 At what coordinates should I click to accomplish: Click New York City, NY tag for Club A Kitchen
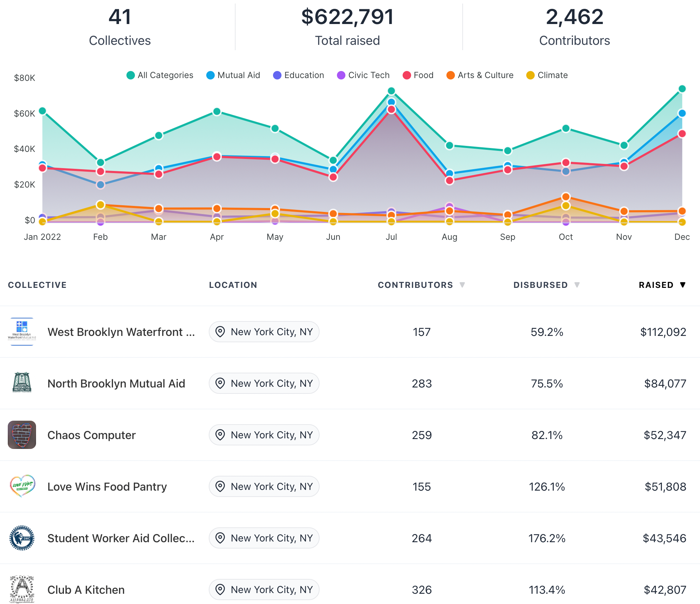[x=264, y=590]
